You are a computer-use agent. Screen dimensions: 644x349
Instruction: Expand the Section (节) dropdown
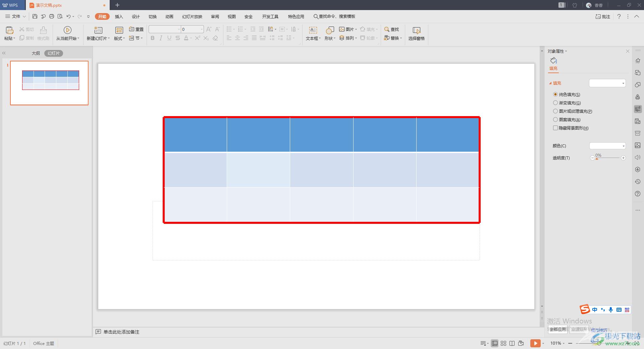(136, 38)
